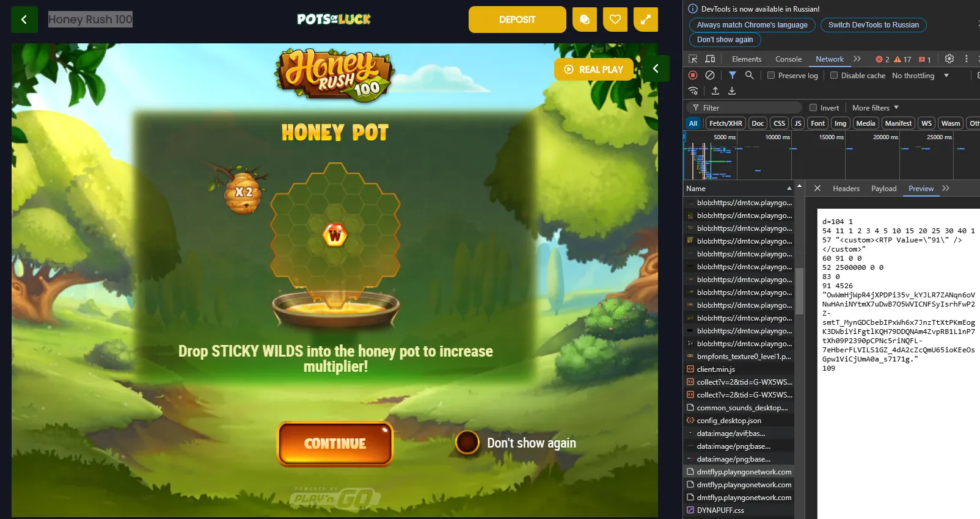Click Always match Chrome's language
This screenshot has width=980, height=519.
click(752, 25)
